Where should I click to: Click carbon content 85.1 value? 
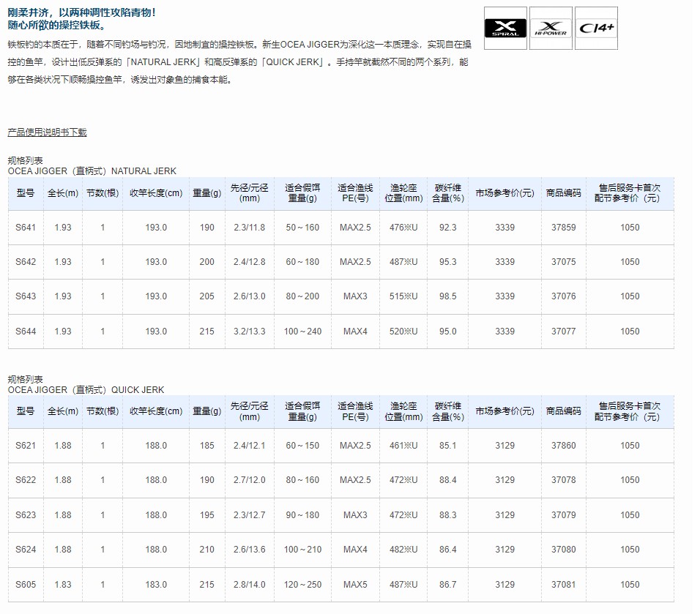tap(448, 446)
